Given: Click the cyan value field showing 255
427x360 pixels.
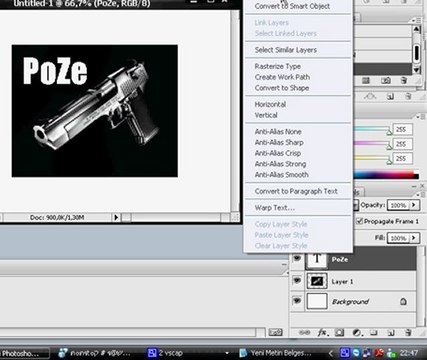Looking at the screenshot, I should pos(402,129).
